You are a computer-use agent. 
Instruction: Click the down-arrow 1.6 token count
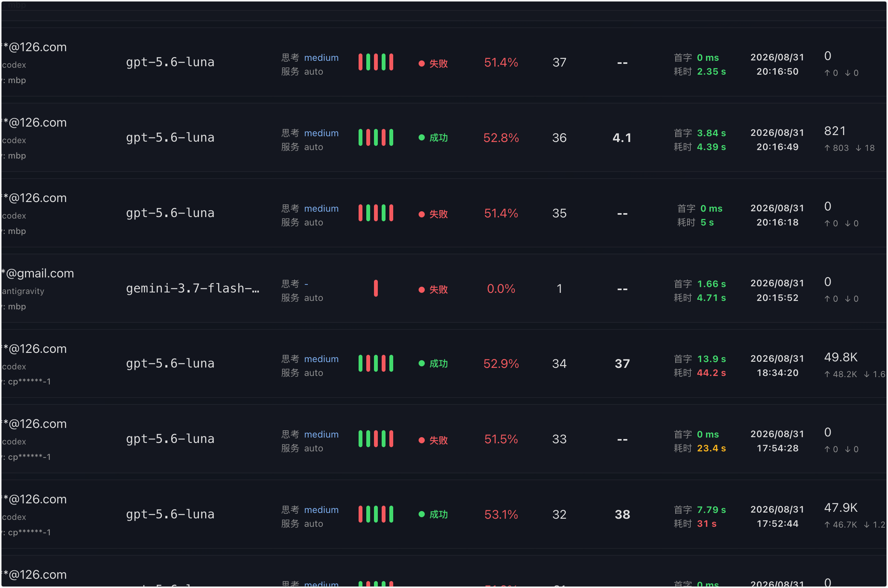[875, 374]
